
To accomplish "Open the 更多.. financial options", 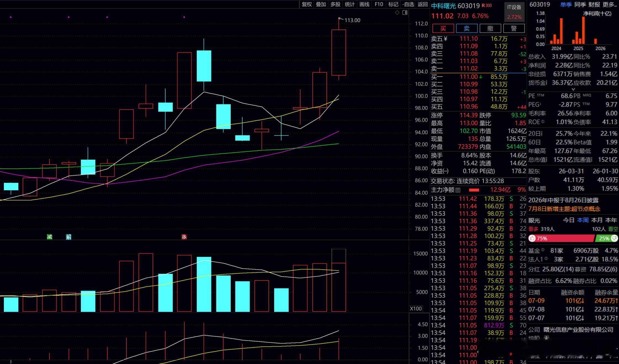I will 610,4.
